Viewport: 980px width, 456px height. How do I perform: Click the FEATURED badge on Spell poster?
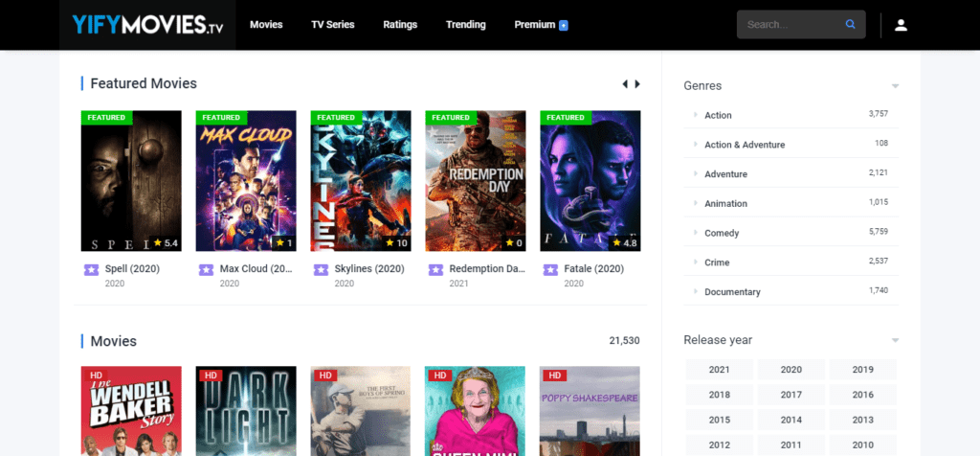point(106,118)
